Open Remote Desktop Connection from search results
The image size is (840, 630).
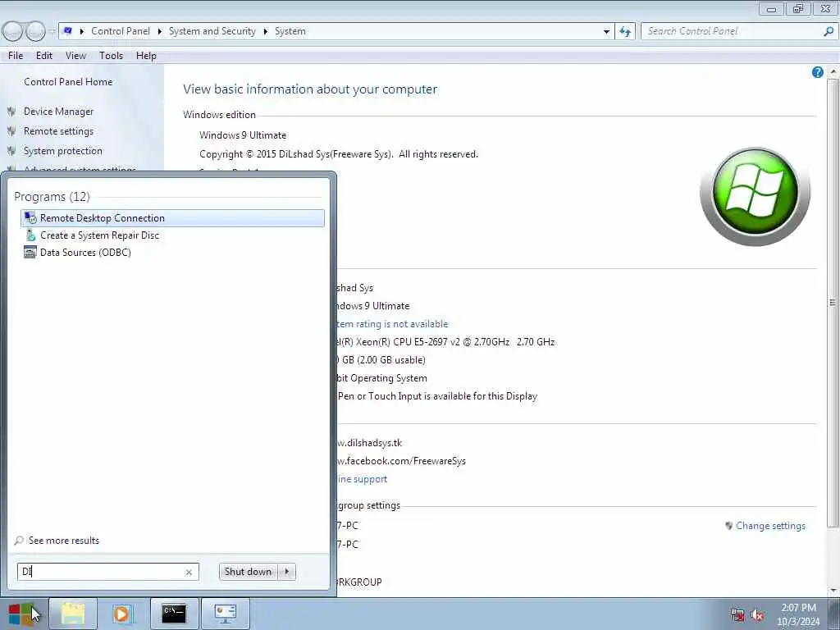coord(172,218)
